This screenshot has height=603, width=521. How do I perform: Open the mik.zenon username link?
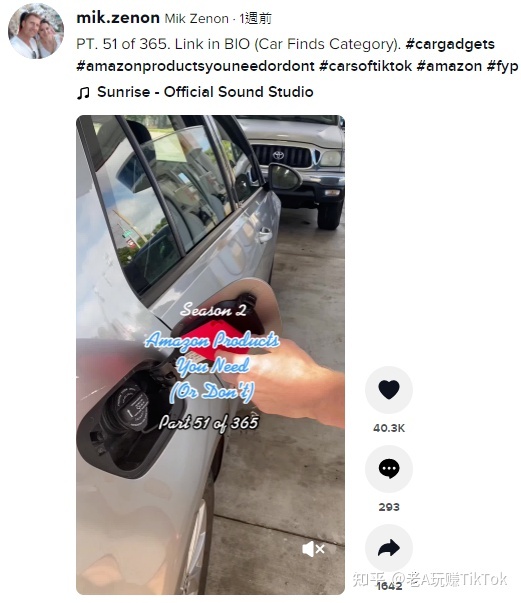118,18
